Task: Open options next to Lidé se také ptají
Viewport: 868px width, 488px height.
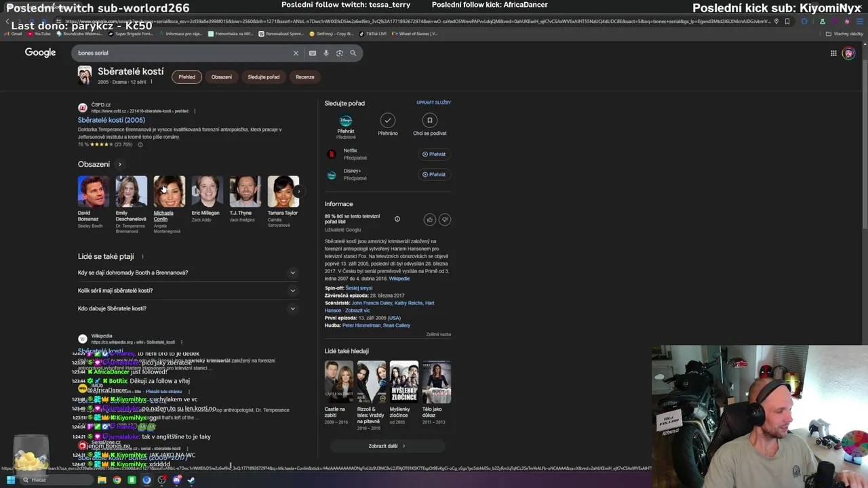Action: point(142,257)
